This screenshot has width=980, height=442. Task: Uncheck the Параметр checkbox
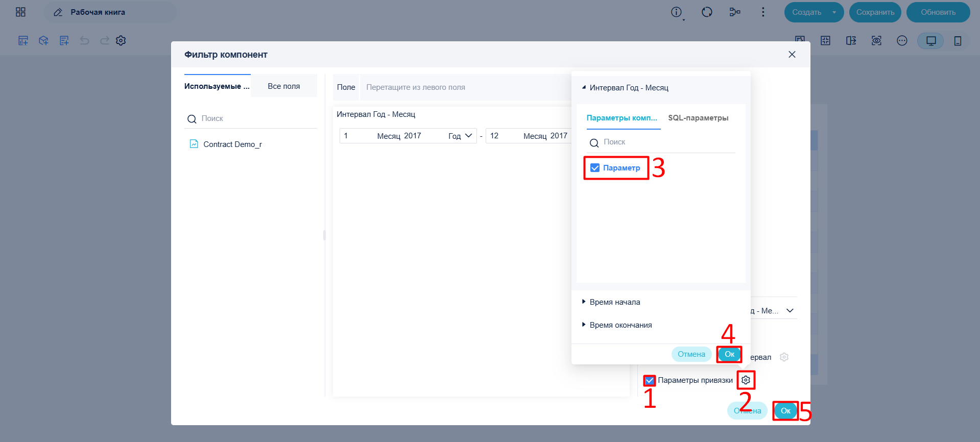tap(595, 168)
